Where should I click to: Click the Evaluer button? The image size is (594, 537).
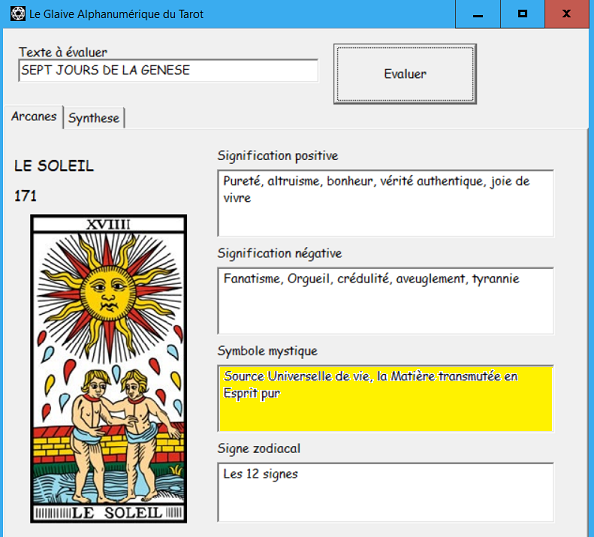point(405,74)
